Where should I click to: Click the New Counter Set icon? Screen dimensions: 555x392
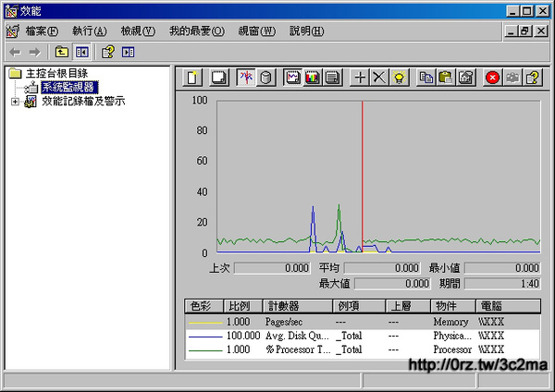(x=192, y=78)
